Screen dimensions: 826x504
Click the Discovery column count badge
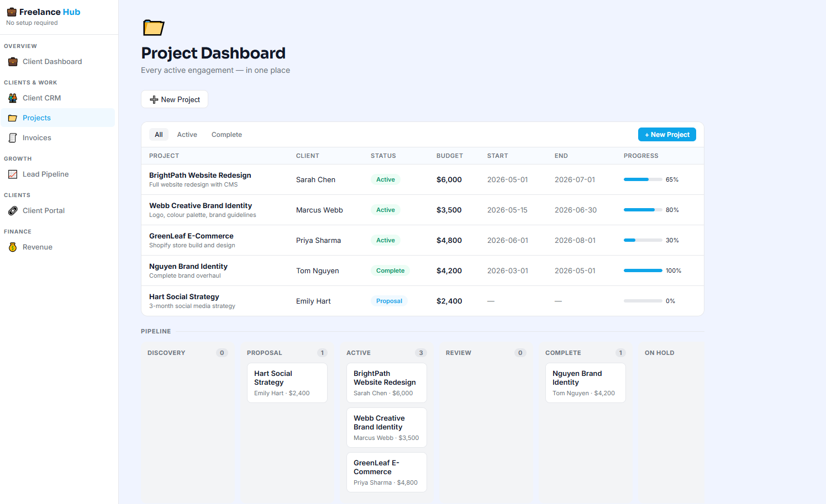[x=222, y=353]
